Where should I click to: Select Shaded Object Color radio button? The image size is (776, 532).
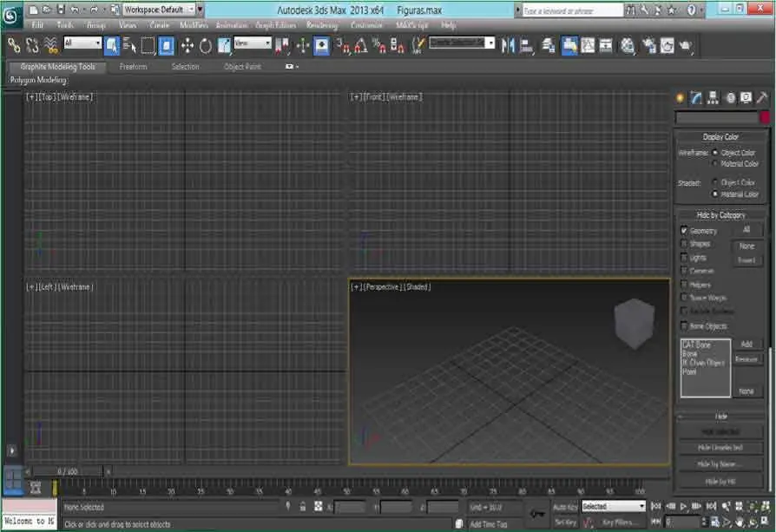point(714,182)
